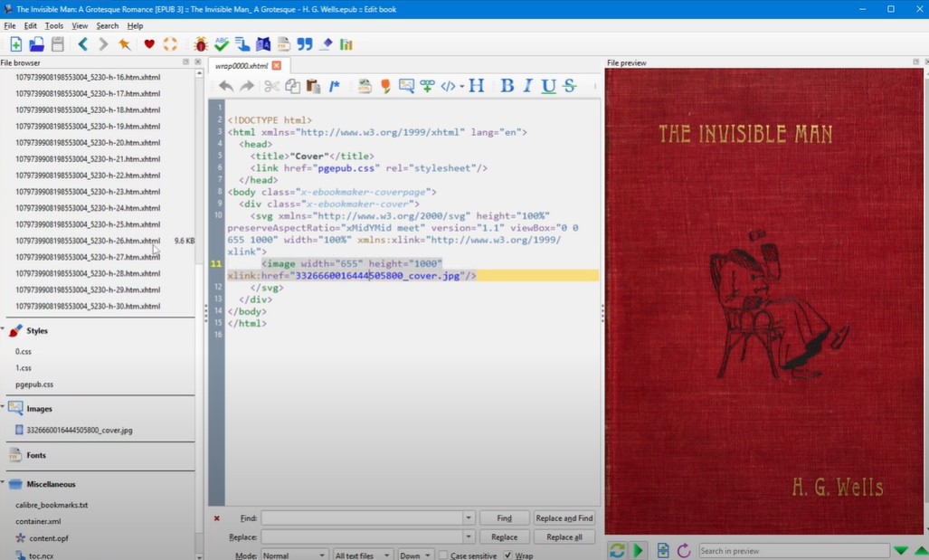Open the Tools menu

(54, 26)
